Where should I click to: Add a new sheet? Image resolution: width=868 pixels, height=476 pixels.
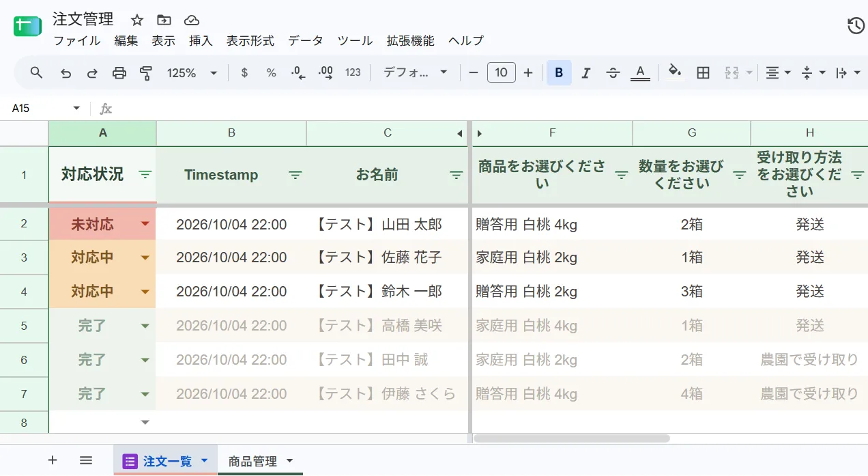coord(53,460)
